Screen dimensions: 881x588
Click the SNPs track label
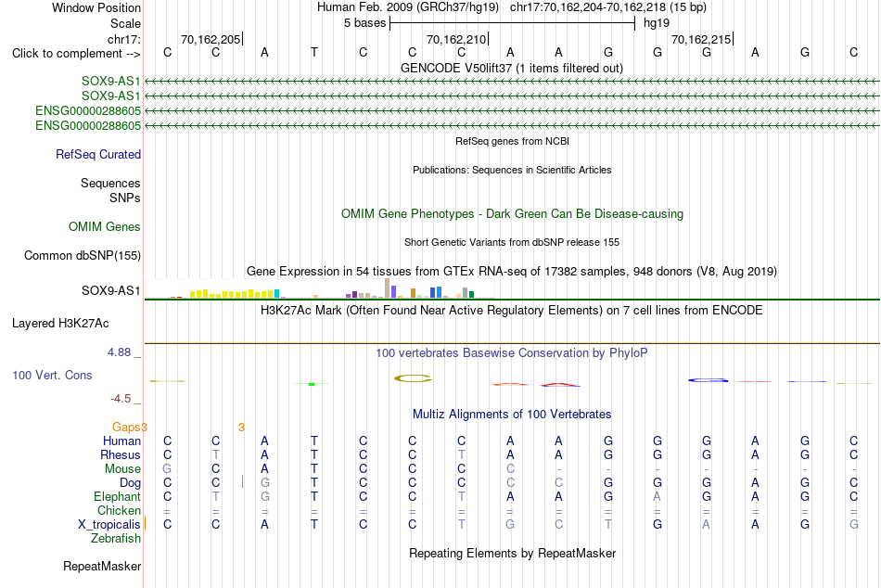(125, 198)
